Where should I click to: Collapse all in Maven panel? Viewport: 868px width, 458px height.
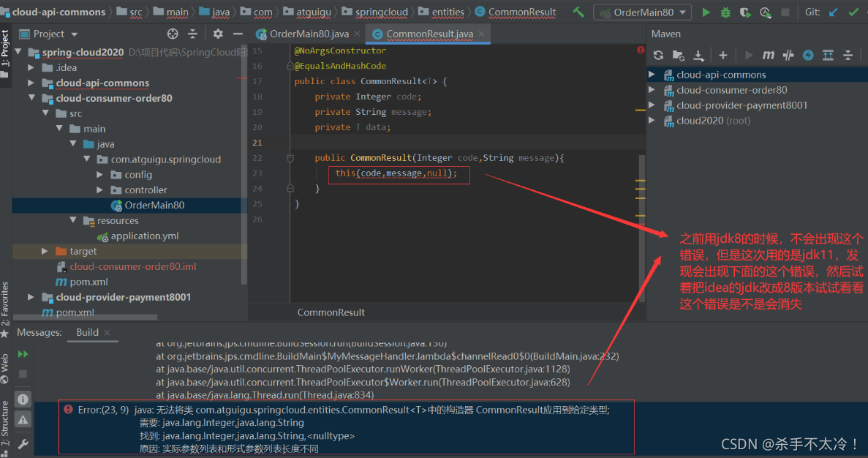848,55
